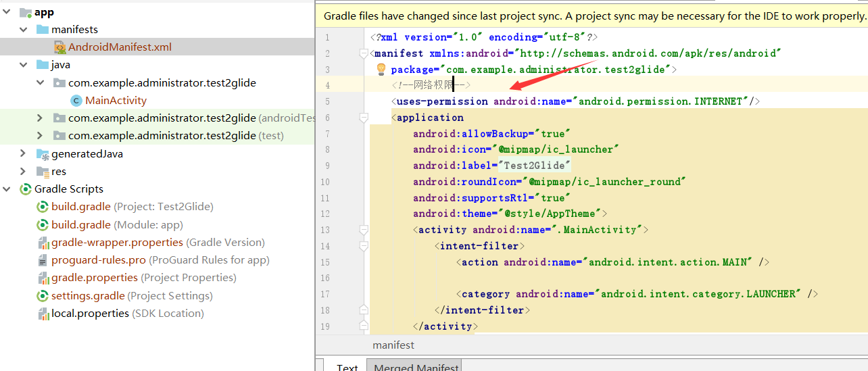Click the gradle-wrapper.properties file icon
868x371 pixels.
coord(43,243)
